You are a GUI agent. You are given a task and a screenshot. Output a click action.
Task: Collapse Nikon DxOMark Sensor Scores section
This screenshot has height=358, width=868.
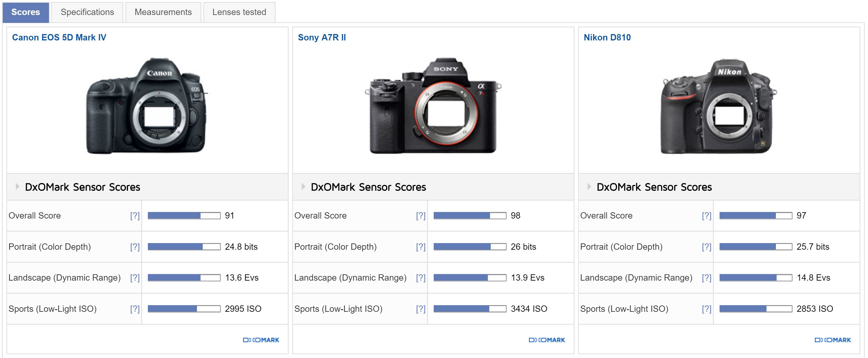click(x=589, y=187)
